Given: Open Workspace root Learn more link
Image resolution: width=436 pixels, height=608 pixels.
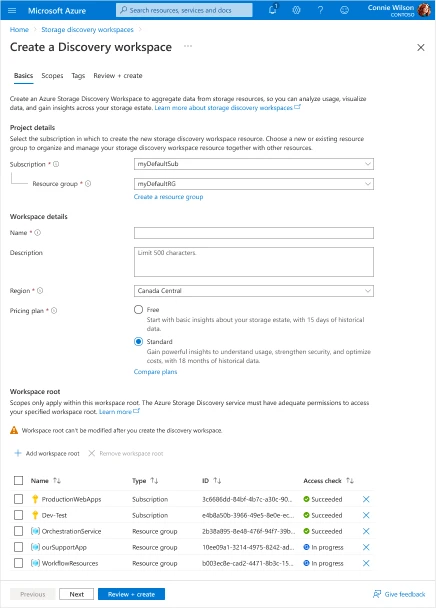Looking at the screenshot, I should (x=119, y=412).
